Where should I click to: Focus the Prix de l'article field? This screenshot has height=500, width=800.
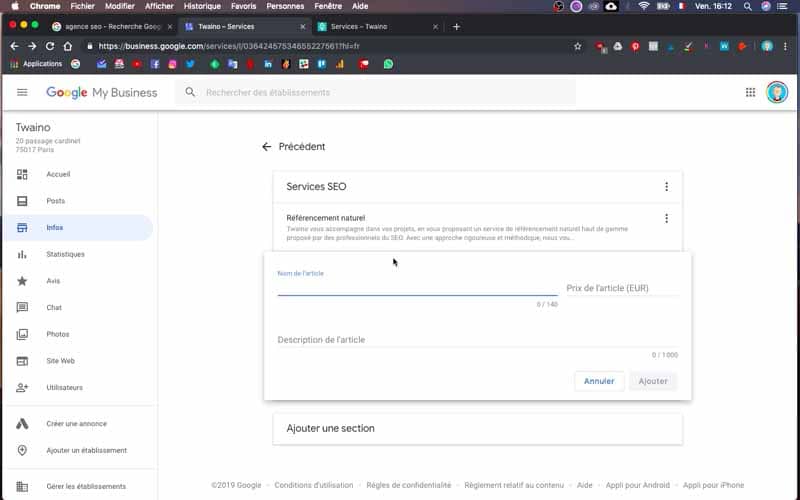(x=622, y=288)
